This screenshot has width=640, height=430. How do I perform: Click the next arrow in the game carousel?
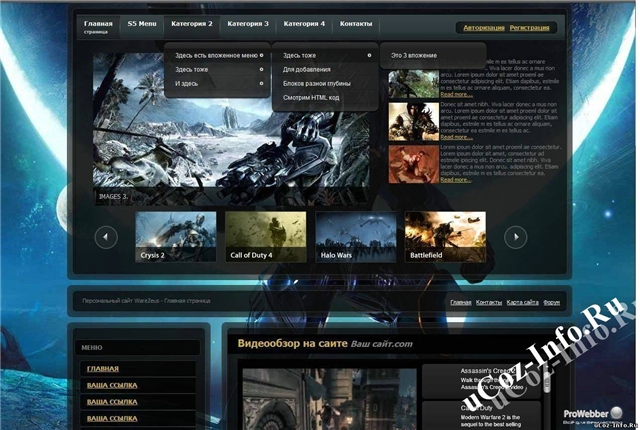click(x=515, y=237)
